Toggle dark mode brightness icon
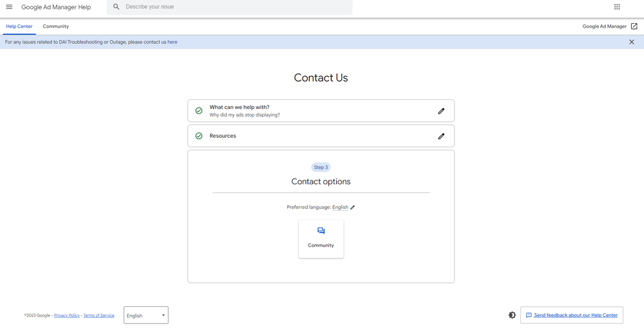644x328 pixels. (512, 315)
